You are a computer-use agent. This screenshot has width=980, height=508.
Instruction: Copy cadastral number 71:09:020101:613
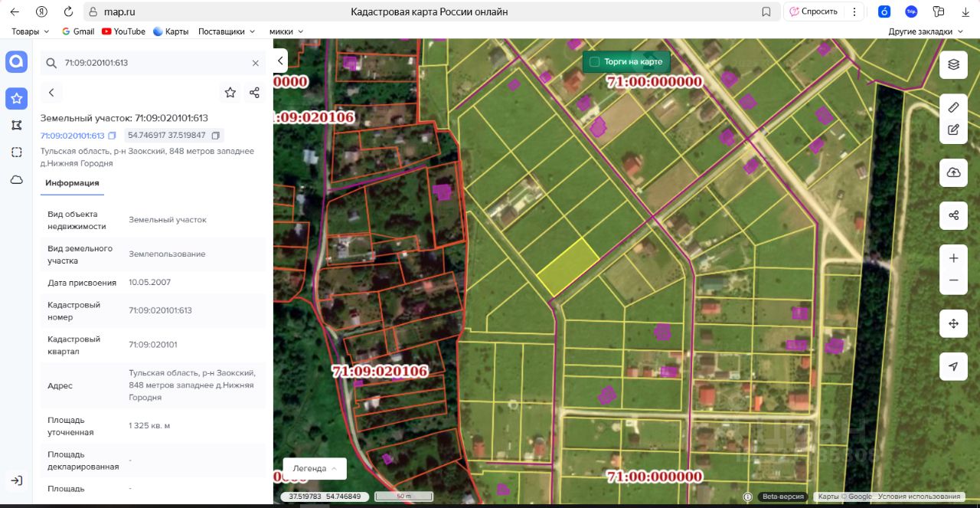[x=112, y=136]
